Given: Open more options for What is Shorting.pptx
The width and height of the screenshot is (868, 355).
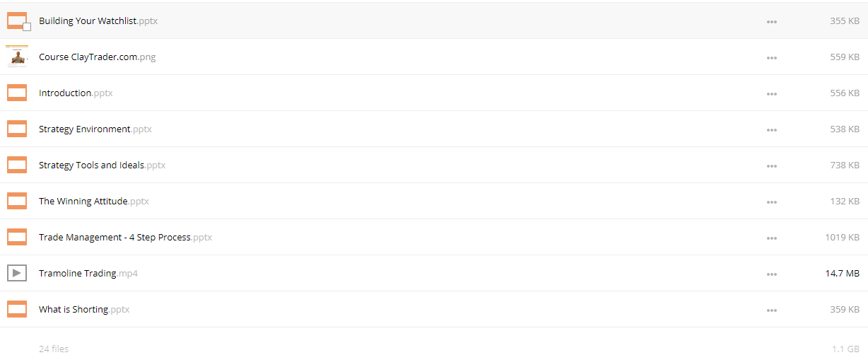Looking at the screenshot, I should (772, 310).
